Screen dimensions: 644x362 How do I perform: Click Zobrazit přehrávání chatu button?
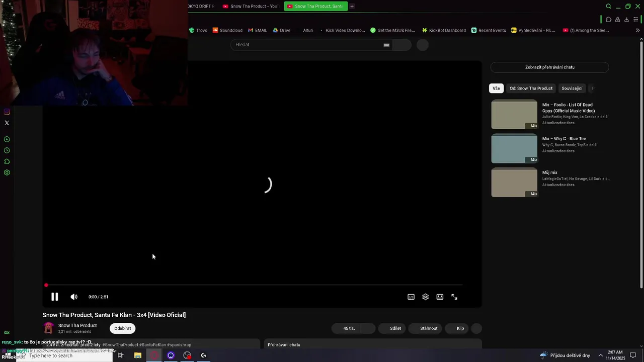click(549, 67)
